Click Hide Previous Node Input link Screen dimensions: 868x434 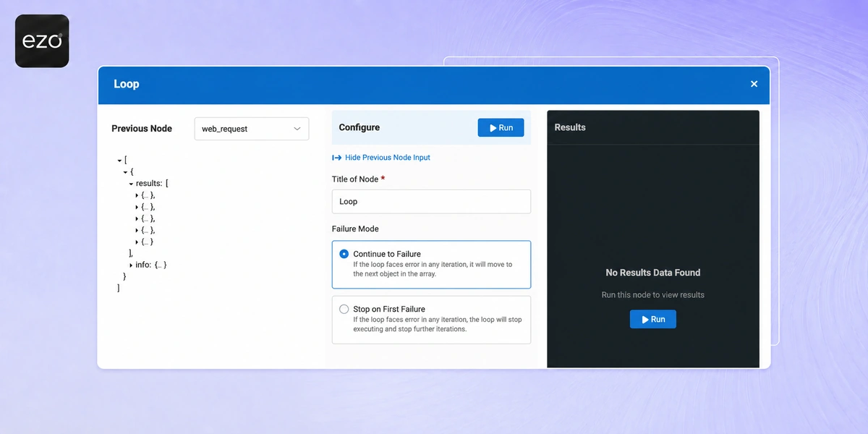[x=388, y=158]
